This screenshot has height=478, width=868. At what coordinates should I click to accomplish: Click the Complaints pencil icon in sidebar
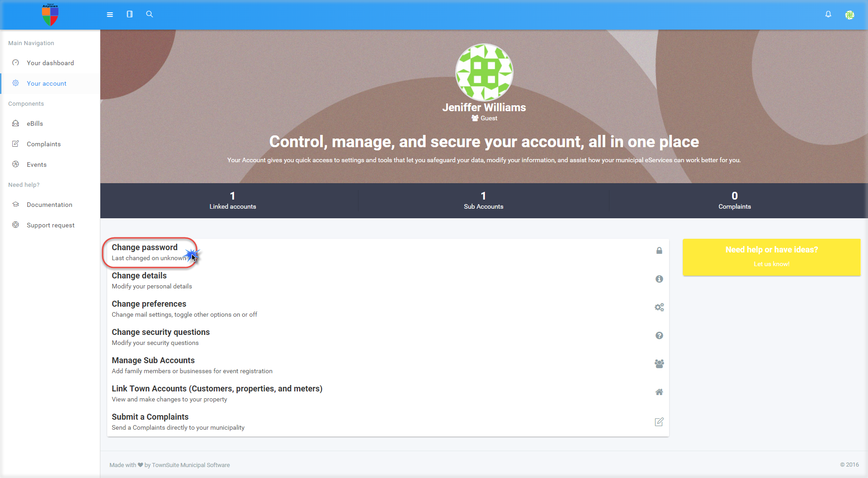pos(16,144)
